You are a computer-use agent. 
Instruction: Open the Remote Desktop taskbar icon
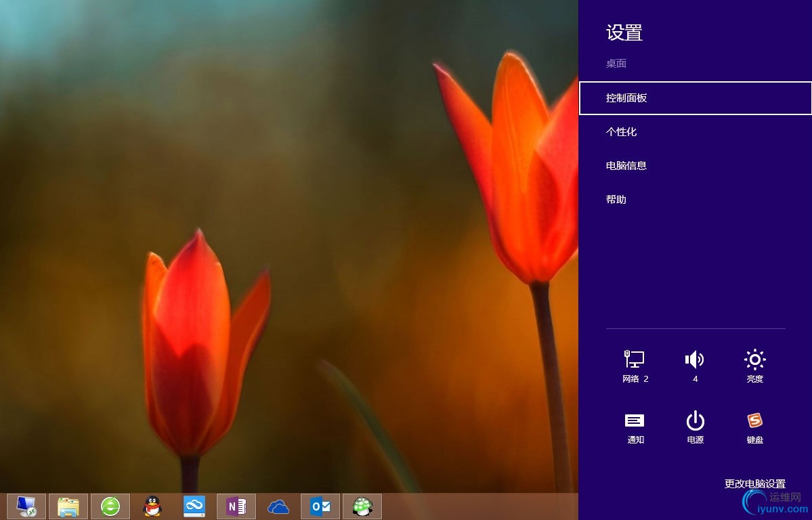[26, 506]
